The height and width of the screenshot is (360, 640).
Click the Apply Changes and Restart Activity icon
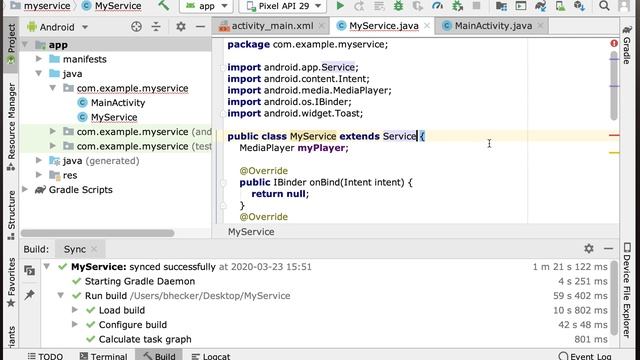click(359, 6)
